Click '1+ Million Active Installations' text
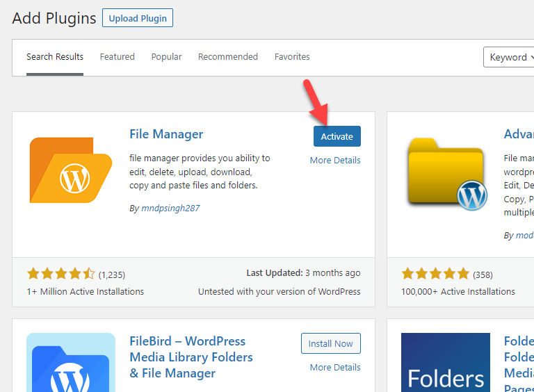 pos(86,292)
